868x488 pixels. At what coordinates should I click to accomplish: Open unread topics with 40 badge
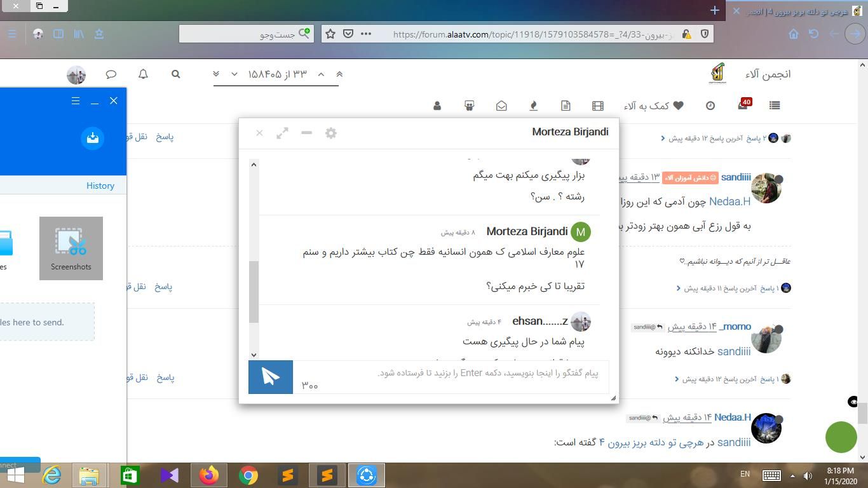(x=742, y=105)
